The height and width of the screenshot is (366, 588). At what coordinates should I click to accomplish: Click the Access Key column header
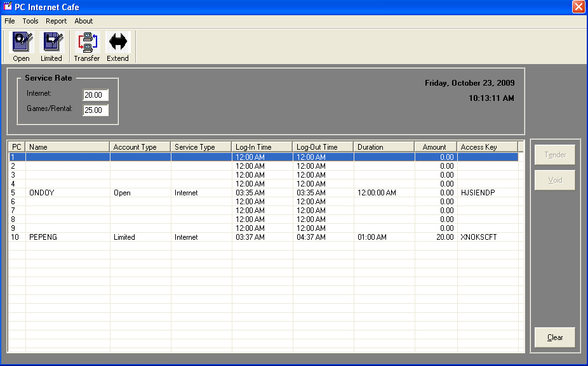pos(486,147)
